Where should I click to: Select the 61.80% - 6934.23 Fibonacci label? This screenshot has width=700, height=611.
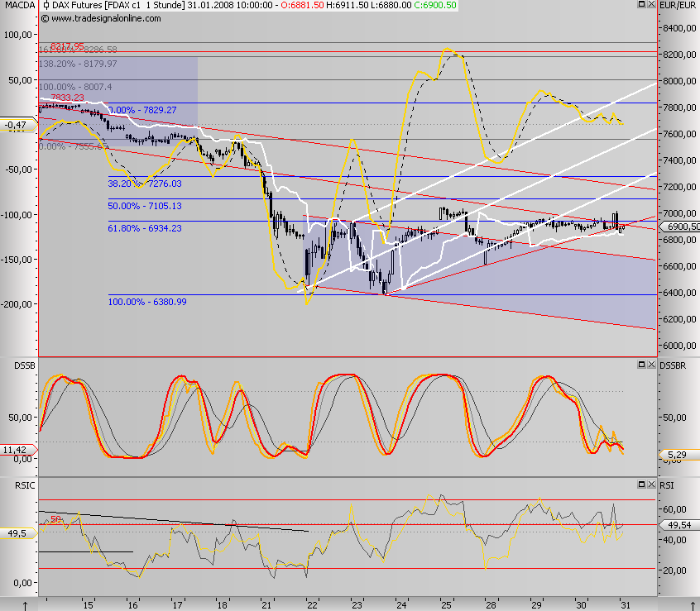click(145, 228)
